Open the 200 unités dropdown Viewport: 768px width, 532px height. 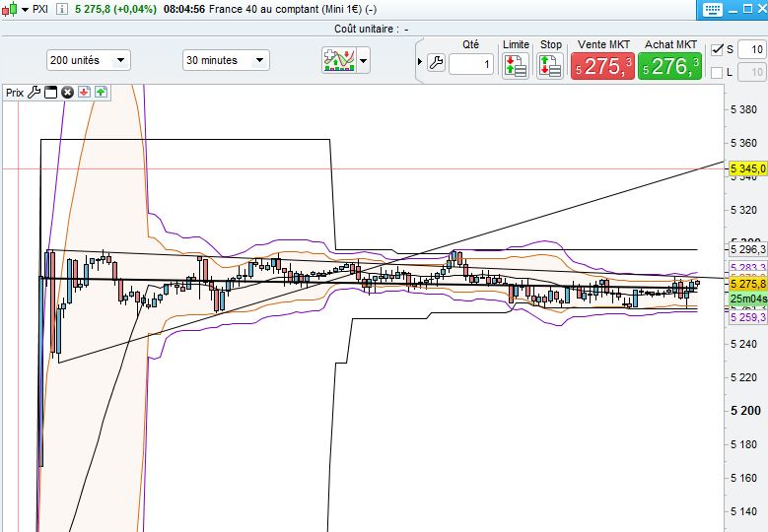pyautogui.click(x=89, y=61)
